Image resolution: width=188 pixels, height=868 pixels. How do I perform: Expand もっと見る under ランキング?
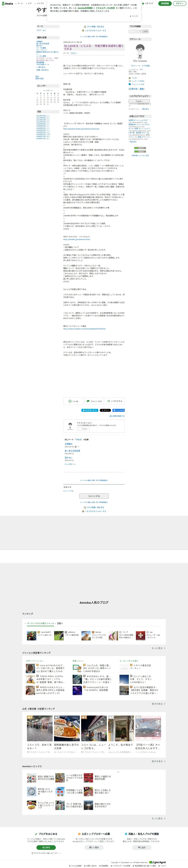(158, 648)
